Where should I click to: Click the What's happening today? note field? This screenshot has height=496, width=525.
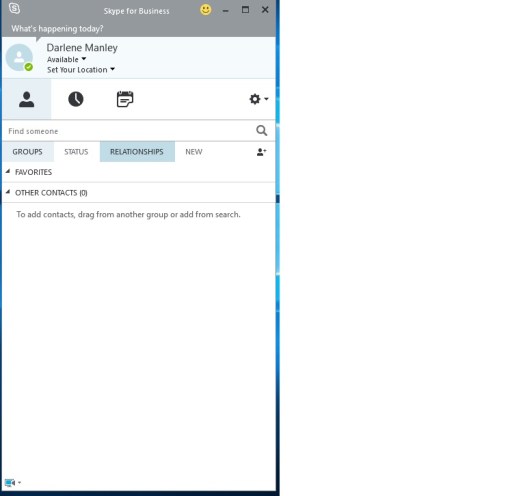click(57, 29)
